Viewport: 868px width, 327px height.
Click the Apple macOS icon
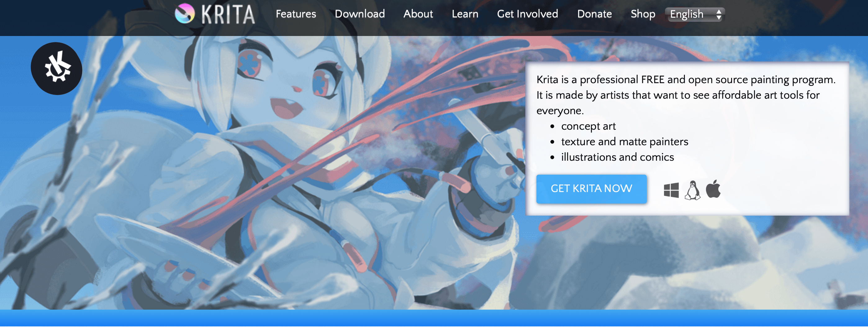713,189
